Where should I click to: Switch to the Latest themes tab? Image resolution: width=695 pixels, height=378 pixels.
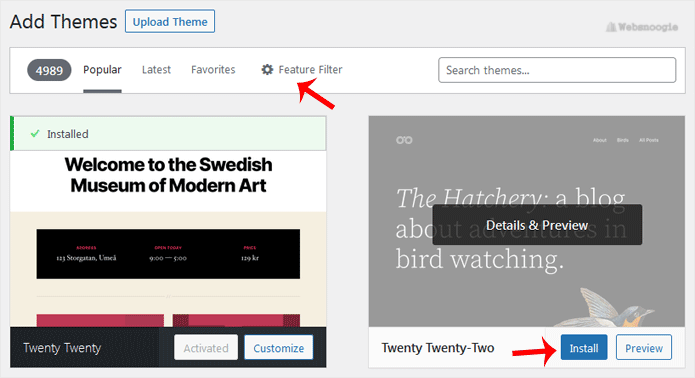[x=156, y=70]
